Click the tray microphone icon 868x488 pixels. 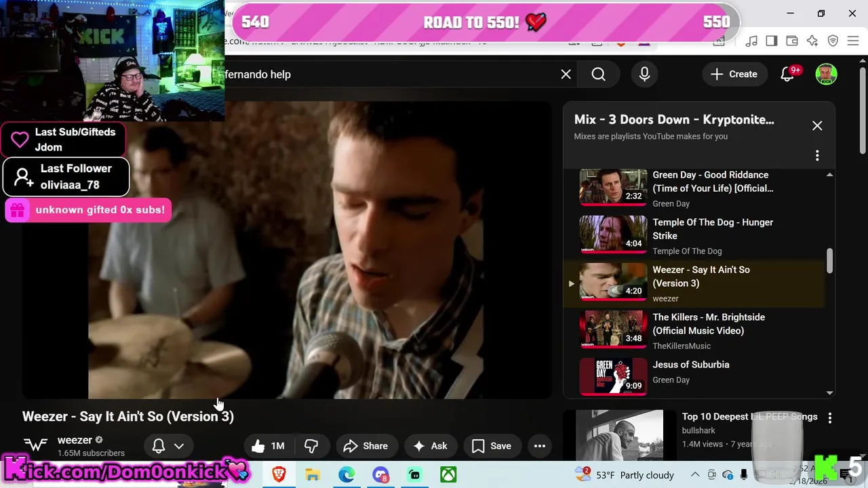pyautogui.click(x=744, y=474)
